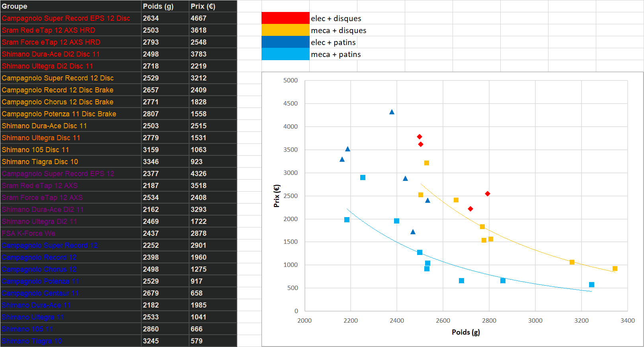Screen dimensions: 644x347
Task: Click the red 'elec + disques' color swatch
Action: click(285, 18)
